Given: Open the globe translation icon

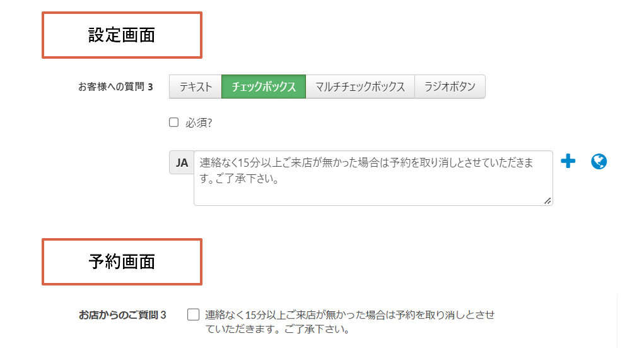Looking at the screenshot, I should click(599, 161).
